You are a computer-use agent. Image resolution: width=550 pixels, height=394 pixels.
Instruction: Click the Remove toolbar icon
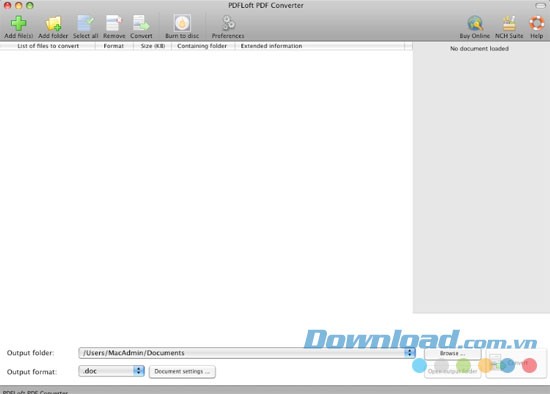(x=114, y=23)
